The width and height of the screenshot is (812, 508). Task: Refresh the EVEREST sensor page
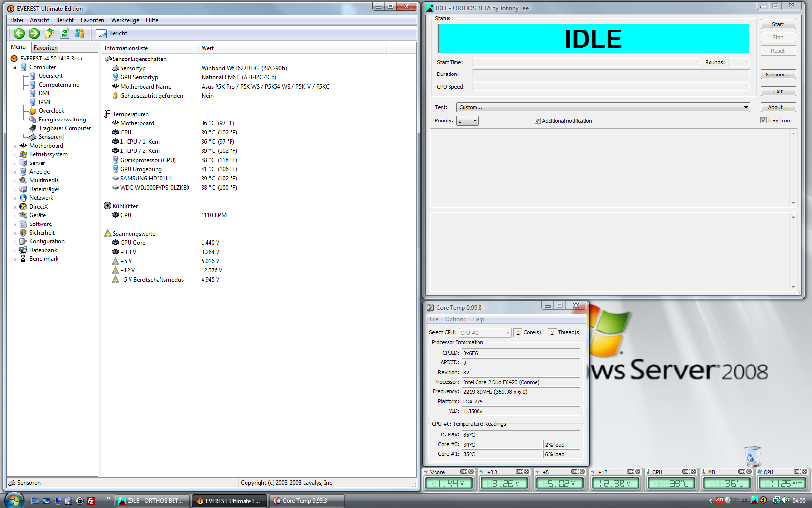[65, 33]
